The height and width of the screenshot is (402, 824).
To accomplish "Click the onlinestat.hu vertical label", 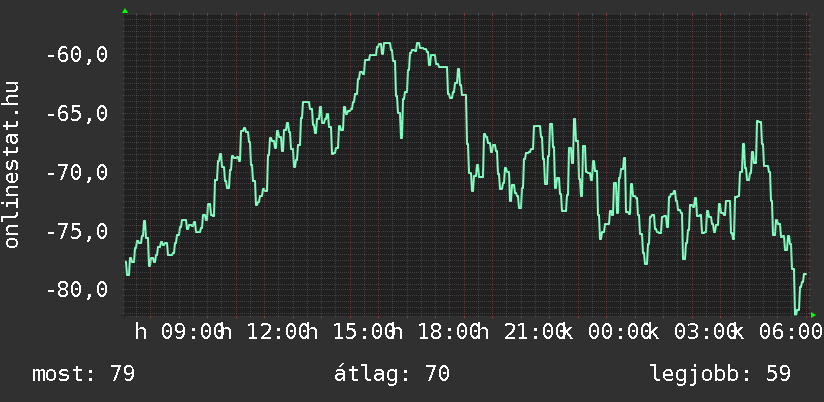I will coord(12,165).
